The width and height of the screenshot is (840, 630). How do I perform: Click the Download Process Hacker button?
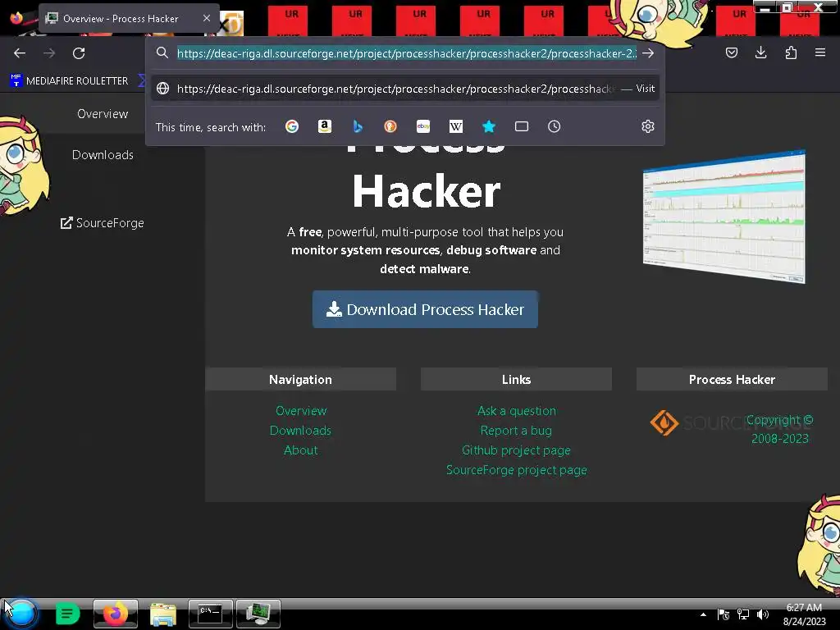click(425, 309)
